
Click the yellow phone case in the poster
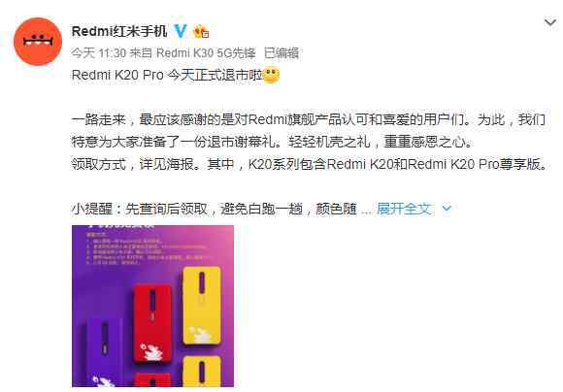(202, 307)
